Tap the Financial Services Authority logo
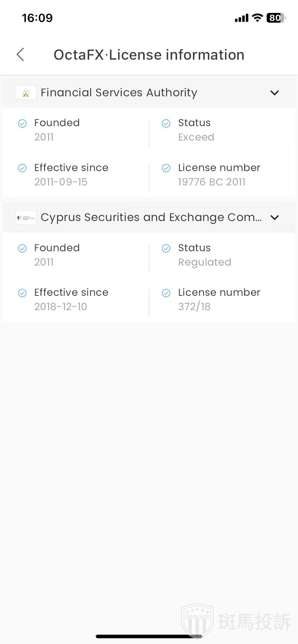298x644 pixels. (x=26, y=93)
